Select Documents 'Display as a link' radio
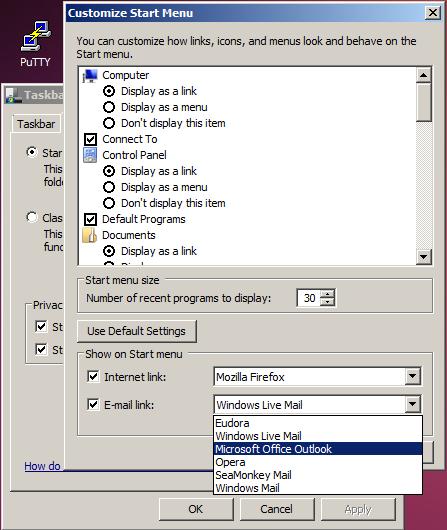This screenshot has width=447, height=530. pos(109,251)
